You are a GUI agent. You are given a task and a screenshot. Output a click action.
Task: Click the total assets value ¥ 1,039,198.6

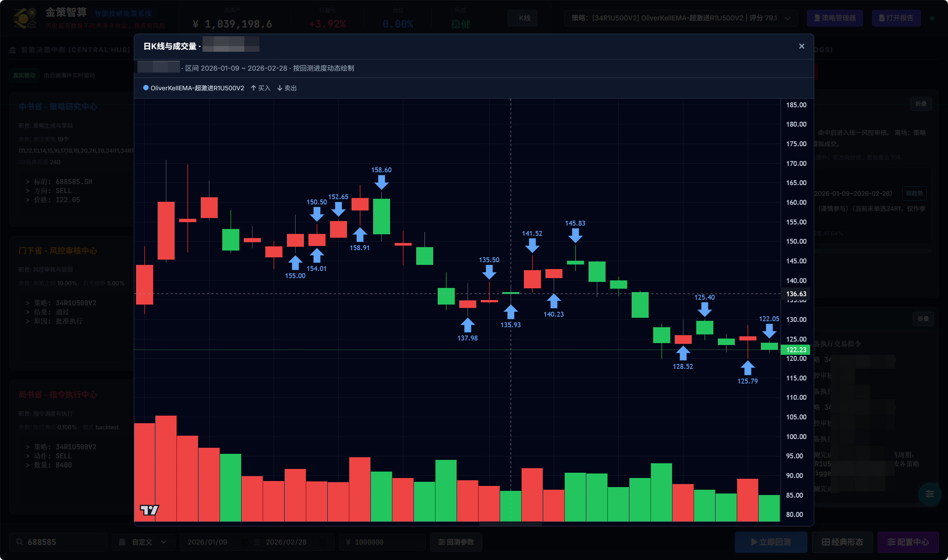232,24
